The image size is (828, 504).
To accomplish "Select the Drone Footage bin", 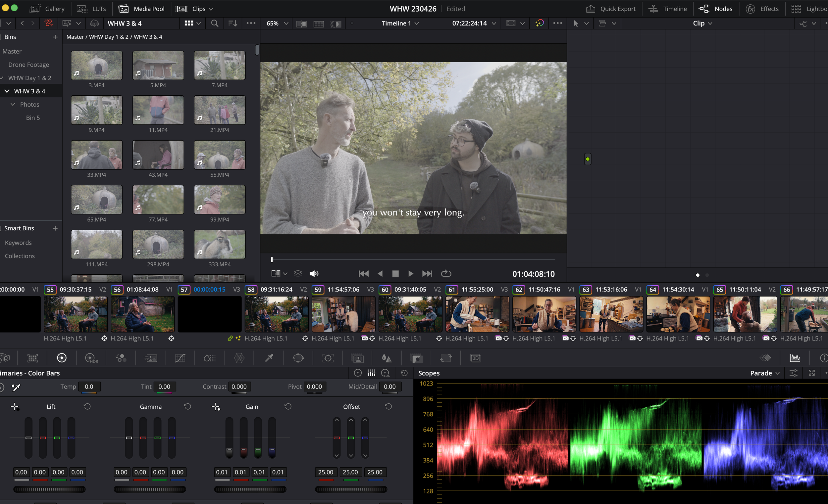I will [28, 65].
